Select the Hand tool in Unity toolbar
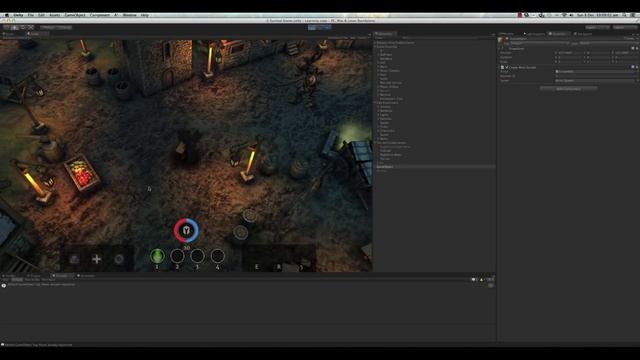The width and height of the screenshot is (640, 360). (7, 27)
